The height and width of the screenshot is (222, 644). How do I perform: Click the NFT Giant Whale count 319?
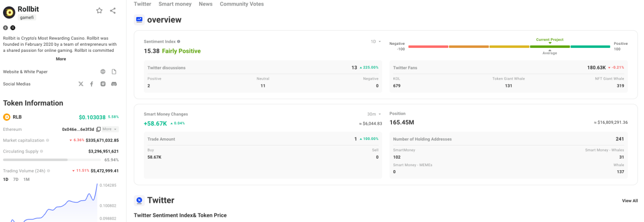pyautogui.click(x=620, y=86)
